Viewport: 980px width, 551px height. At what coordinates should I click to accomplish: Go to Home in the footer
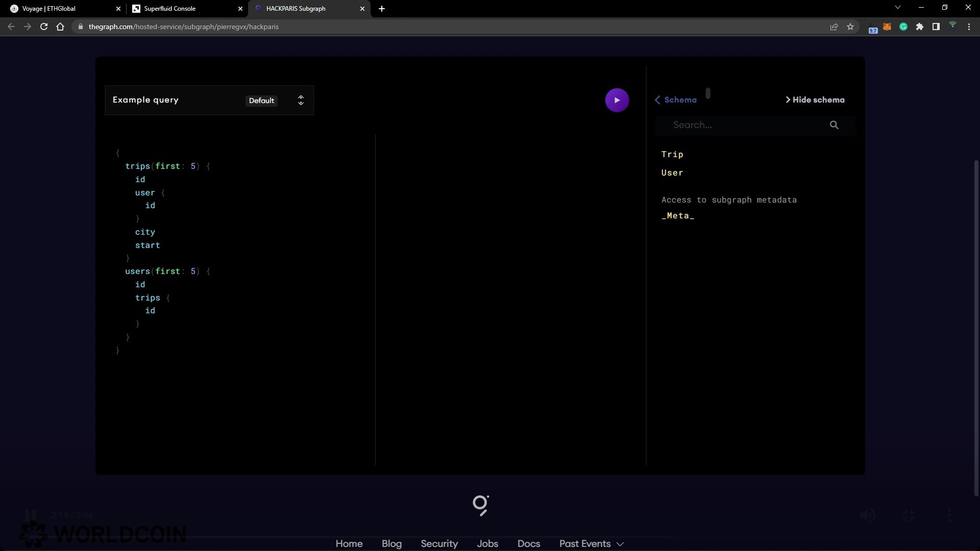tap(349, 544)
